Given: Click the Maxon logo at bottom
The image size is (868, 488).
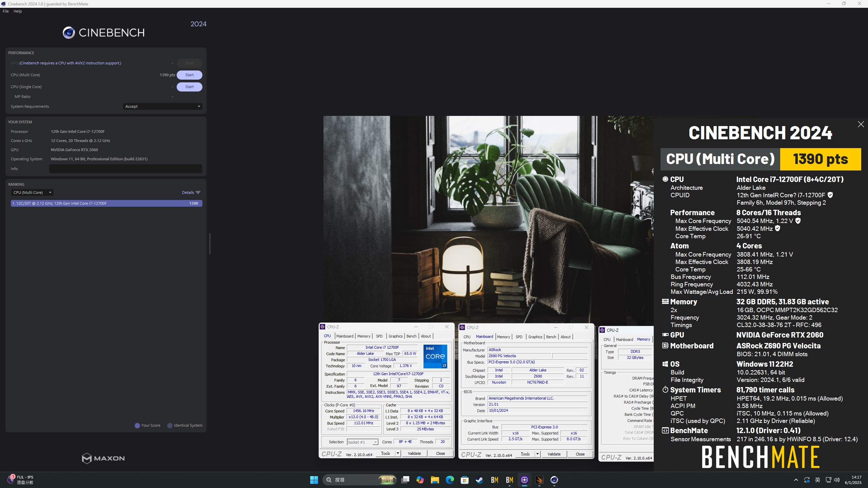Looking at the screenshot, I should (103, 458).
